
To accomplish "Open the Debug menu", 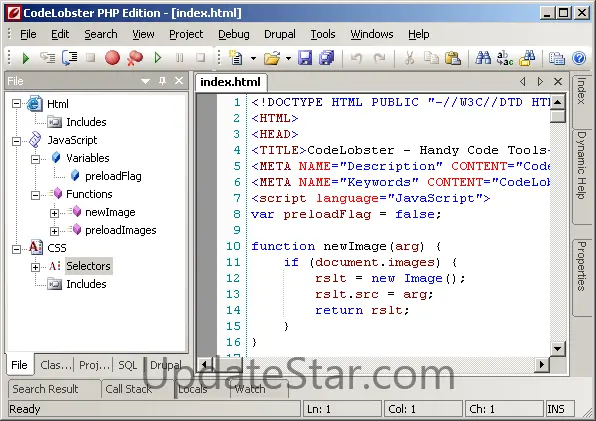I will coord(234,34).
